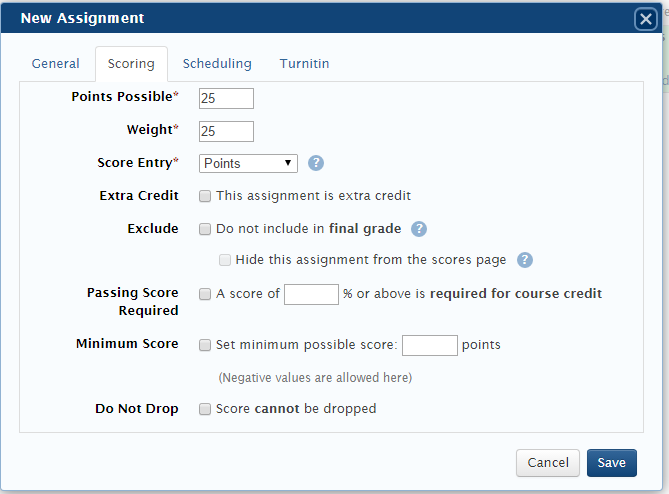Focus the Weight input field

[x=226, y=131]
